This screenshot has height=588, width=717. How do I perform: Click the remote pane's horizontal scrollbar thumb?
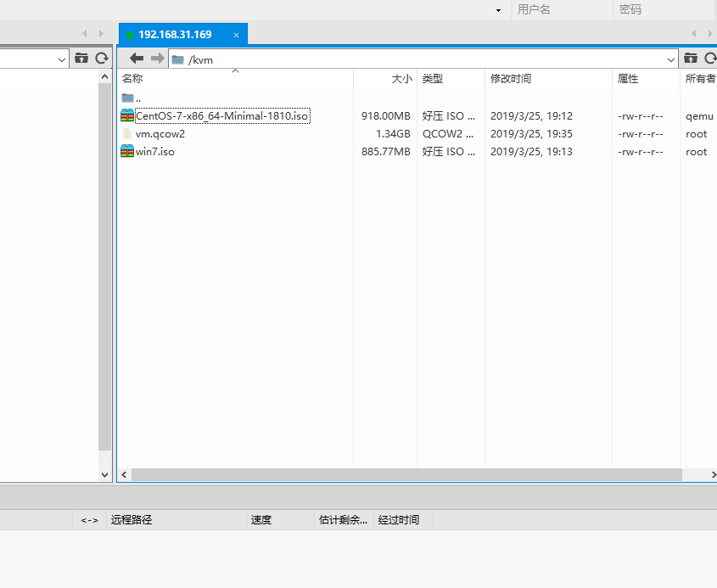click(x=406, y=474)
